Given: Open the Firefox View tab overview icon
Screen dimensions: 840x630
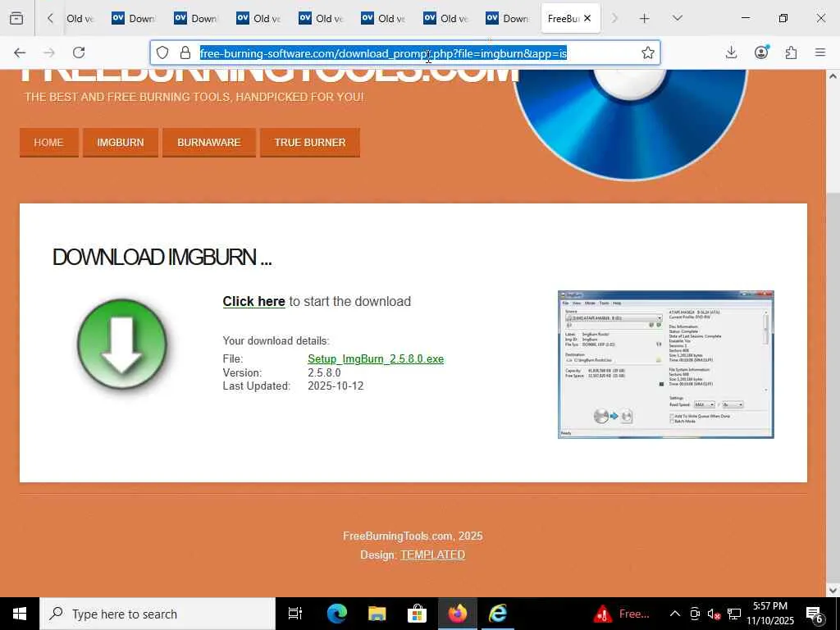Looking at the screenshot, I should click(x=16, y=18).
